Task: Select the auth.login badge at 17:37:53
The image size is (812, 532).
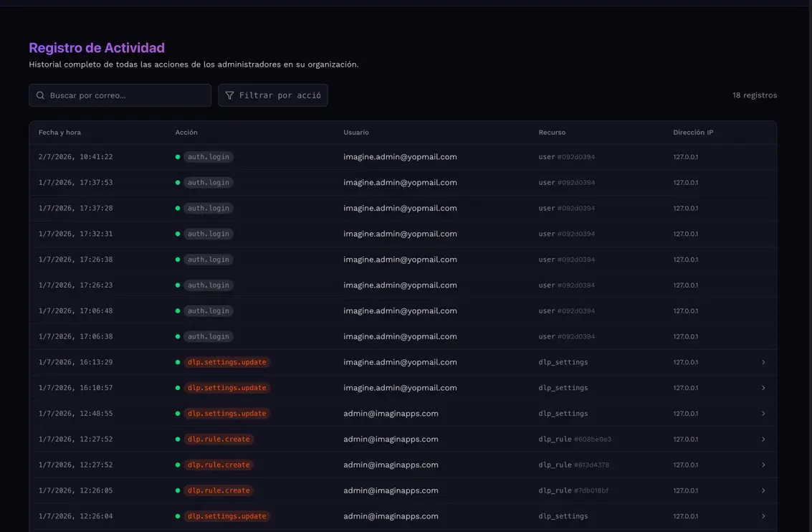Action: 208,182
